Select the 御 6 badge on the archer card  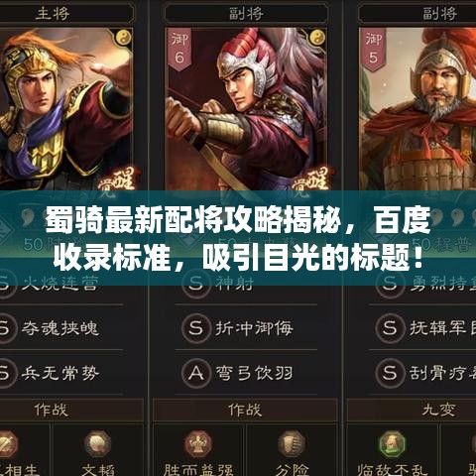[179, 50]
